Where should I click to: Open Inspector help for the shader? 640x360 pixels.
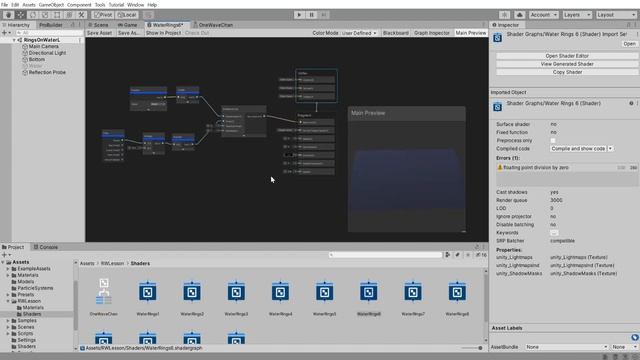(x=631, y=103)
